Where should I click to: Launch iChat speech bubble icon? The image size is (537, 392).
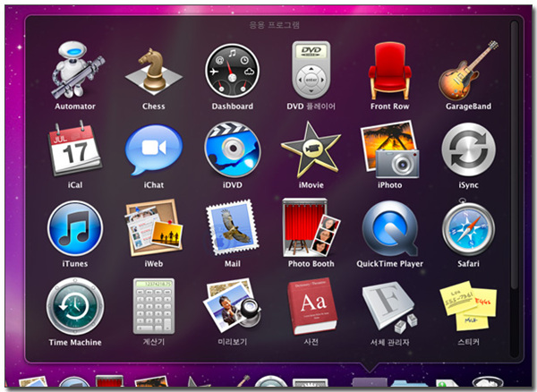tap(154, 149)
